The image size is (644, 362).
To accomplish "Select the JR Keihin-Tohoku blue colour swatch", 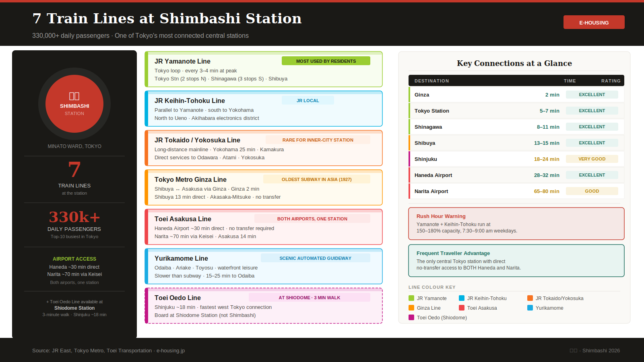I will (x=462, y=298).
